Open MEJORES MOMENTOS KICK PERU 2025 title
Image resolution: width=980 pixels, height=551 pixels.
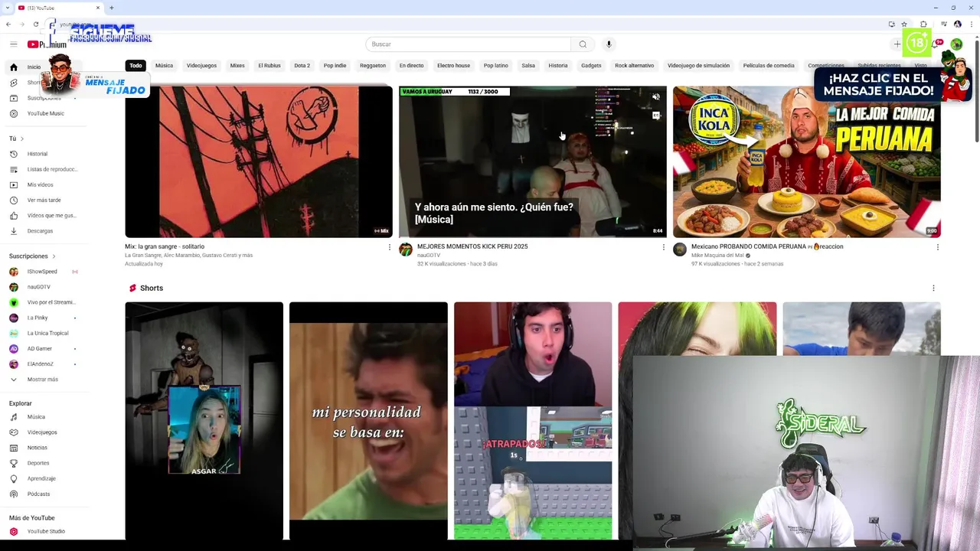(x=472, y=246)
